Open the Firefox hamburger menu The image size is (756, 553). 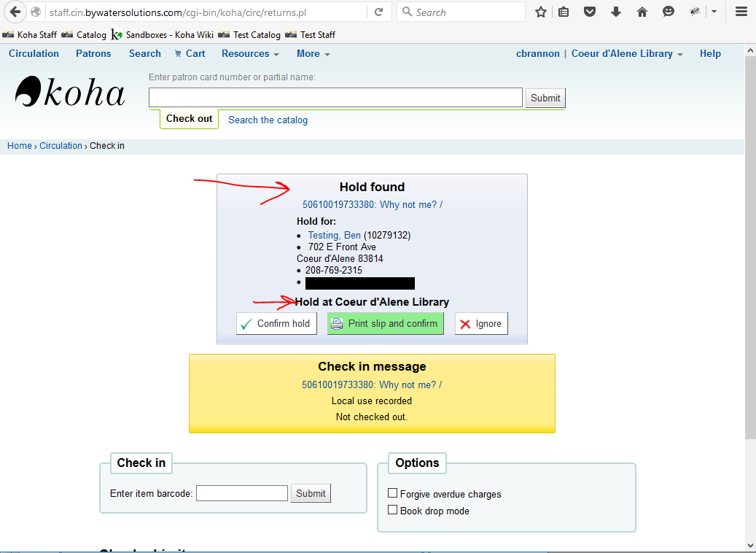click(x=741, y=12)
